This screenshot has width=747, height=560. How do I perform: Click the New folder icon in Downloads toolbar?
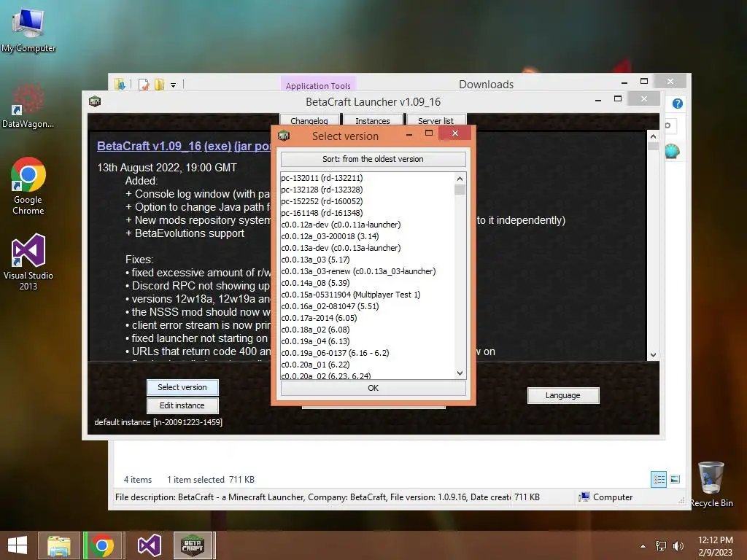coord(159,85)
